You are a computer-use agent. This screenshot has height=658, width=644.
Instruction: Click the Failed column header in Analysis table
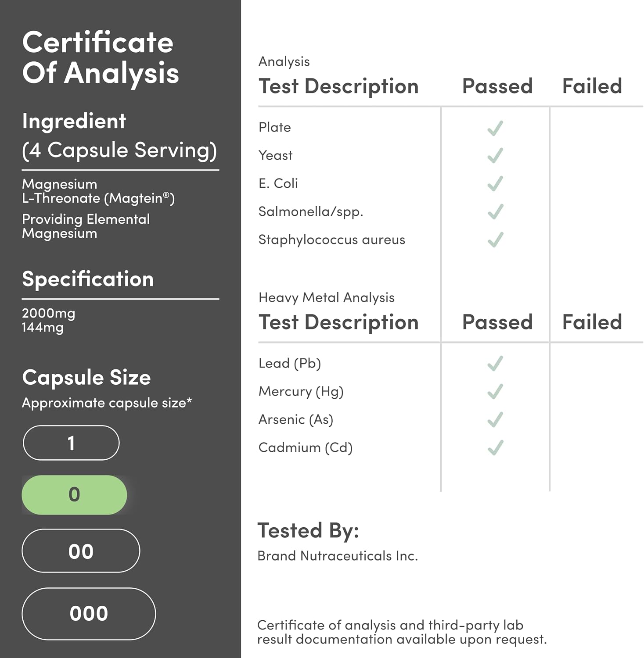(x=592, y=86)
